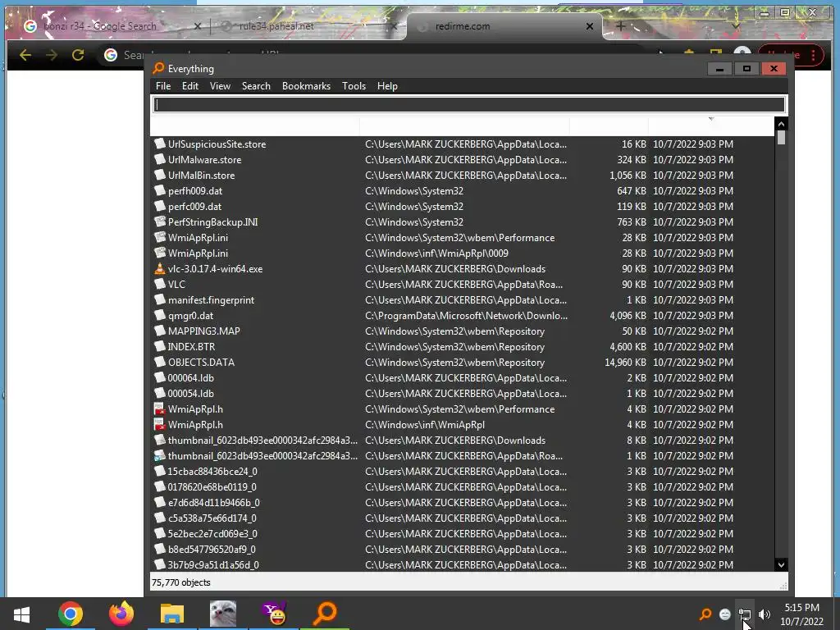This screenshot has width=840, height=630.
Task: Click the file icon of manifest.fingerprint
Action: [160, 300]
